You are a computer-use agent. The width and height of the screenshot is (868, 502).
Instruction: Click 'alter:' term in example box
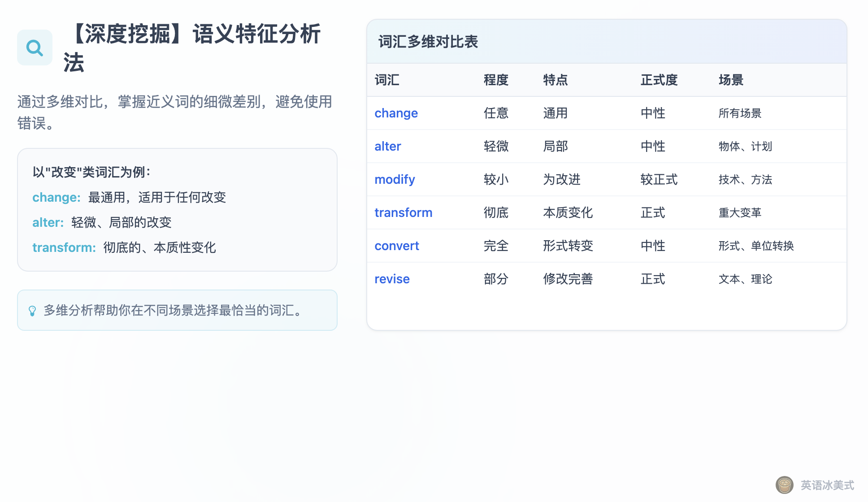pyautogui.click(x=48, y=222)
